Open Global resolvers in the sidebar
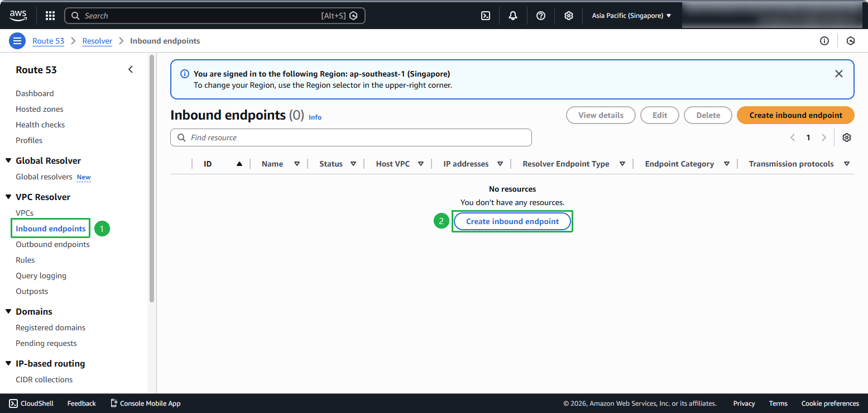This screenshot has height=413, width=868. 44,177
